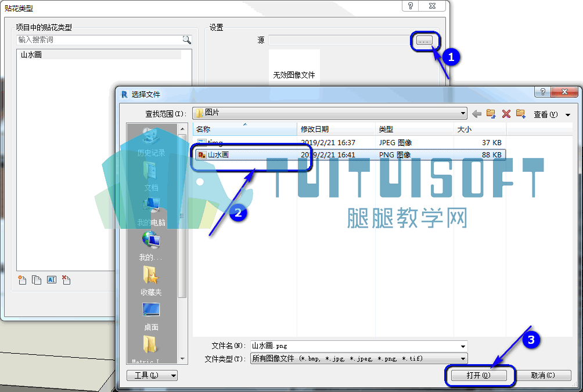Viewport: 583px width, 392px height.
Task: Open the 工具 tools dropdown button
Action: 152,375
